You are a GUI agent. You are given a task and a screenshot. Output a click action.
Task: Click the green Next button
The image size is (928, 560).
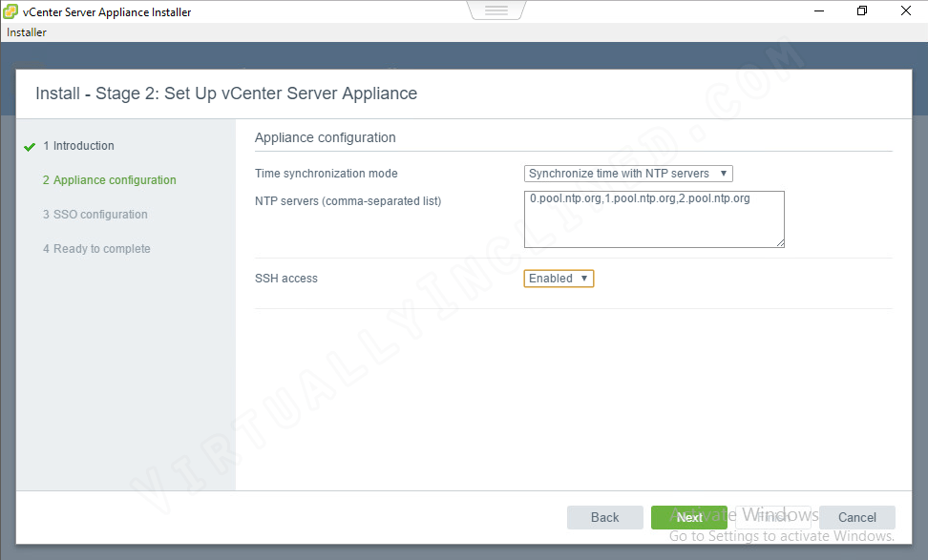689,517
